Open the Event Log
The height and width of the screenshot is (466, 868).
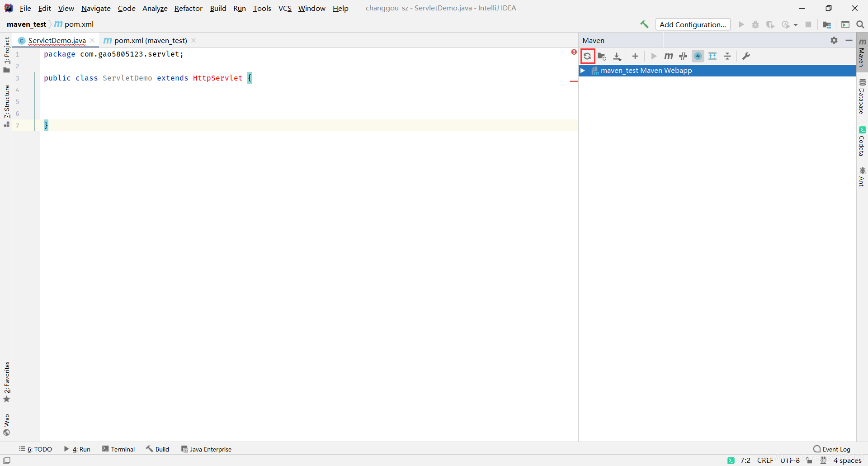click(832, 449)
